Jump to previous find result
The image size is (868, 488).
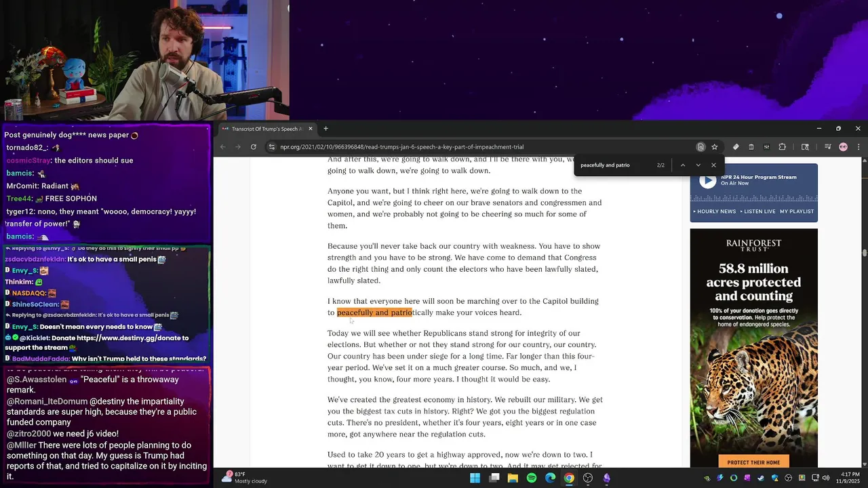[x=683, y=165]
